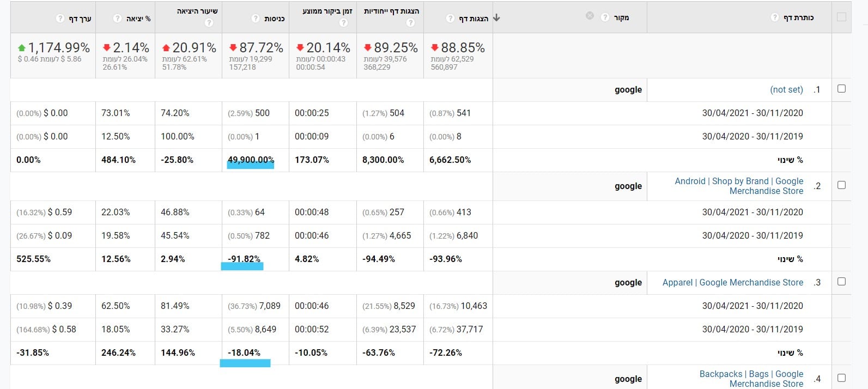Open help icon beside כותרת דף header
This screenshot has width=868, height=389.
pos(775,17)
